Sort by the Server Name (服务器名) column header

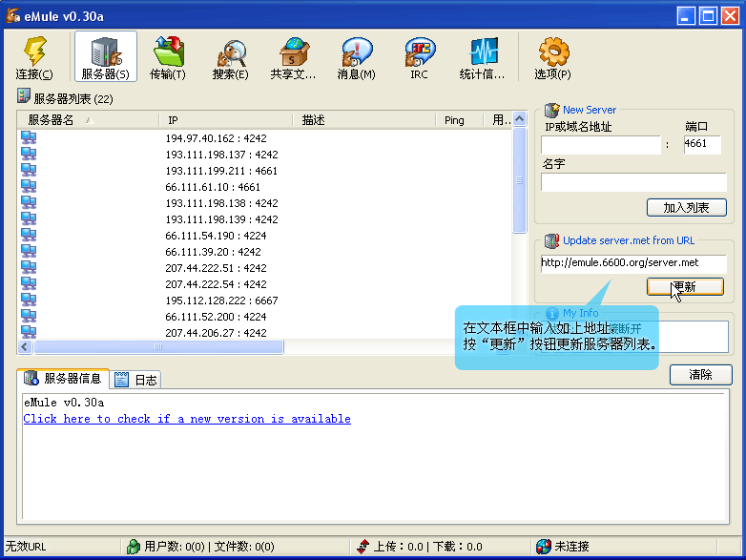point(88,120)
